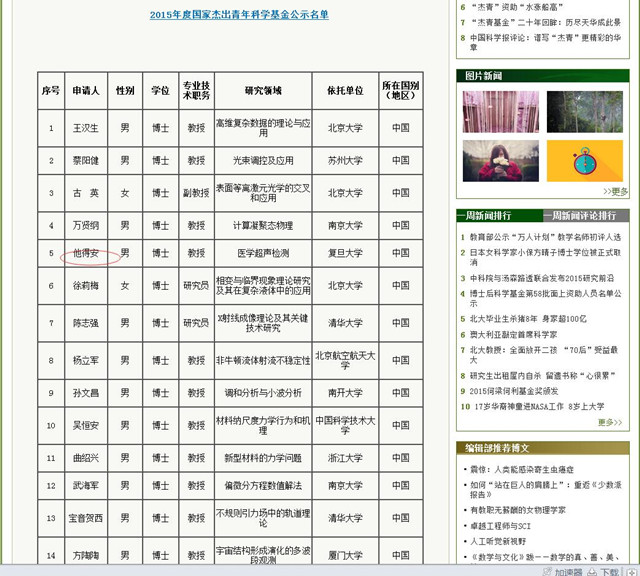Image resolution: width=640 pixels, height=576 pixels.
Task: Open the pink curtain news photo thumbnail
Action: pyautogui.click(x=500, y=111)
